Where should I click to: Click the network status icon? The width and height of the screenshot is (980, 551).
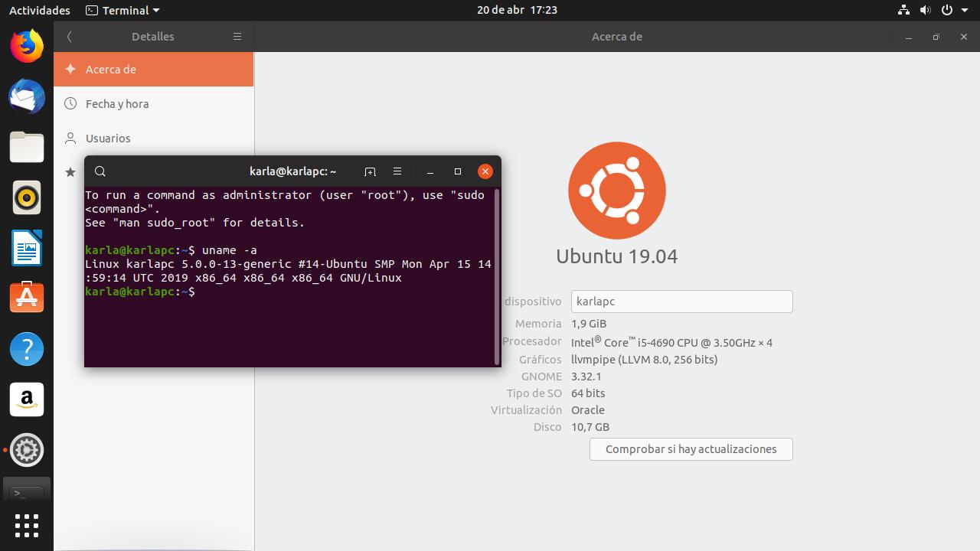[903, 10]
